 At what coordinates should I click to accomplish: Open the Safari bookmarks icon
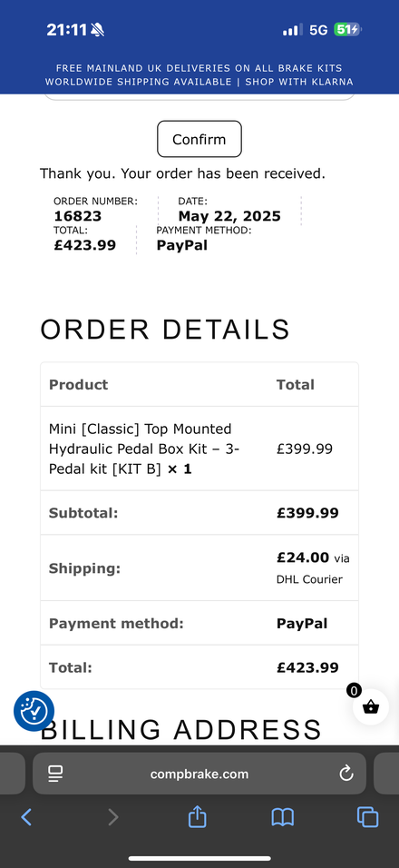point(282,817)
